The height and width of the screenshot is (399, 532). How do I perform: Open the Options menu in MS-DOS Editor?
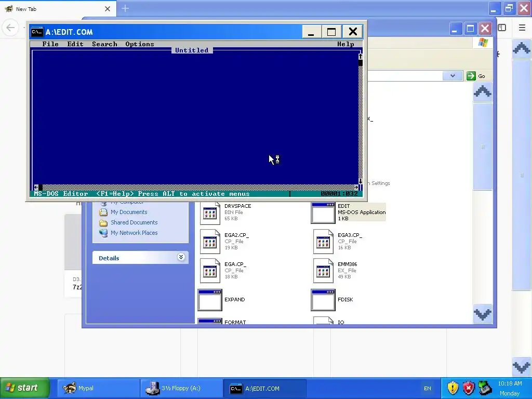coord(139,44)
